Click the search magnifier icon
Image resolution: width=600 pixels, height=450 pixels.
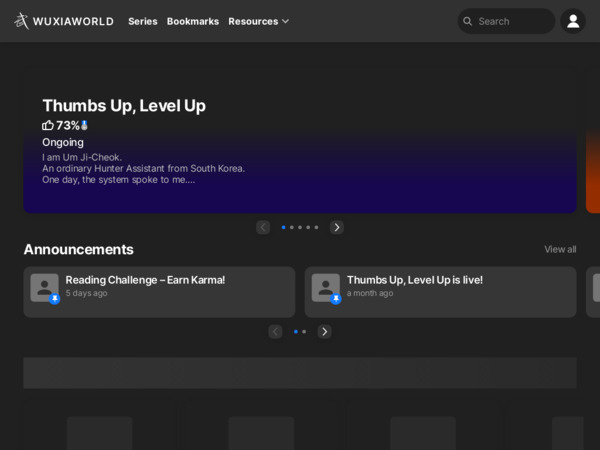point(467,21)
